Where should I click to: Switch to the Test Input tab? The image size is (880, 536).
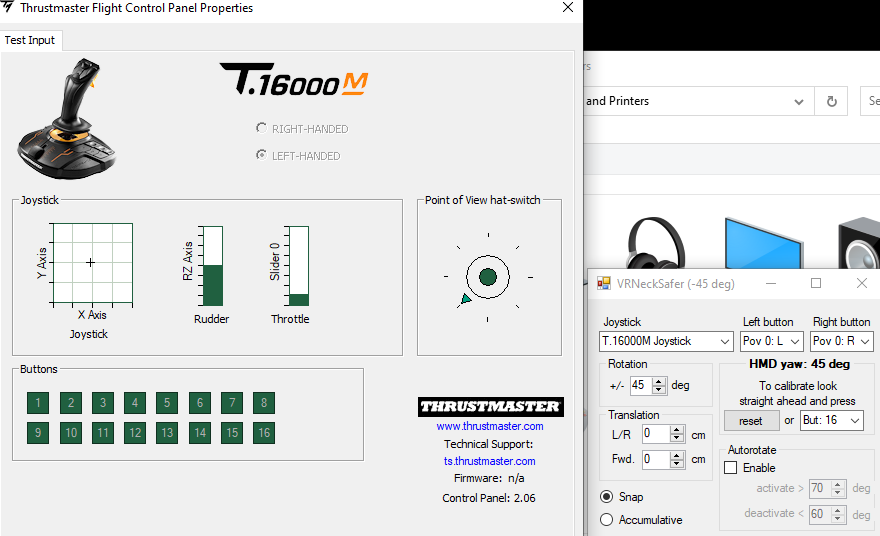coord(30,40)
